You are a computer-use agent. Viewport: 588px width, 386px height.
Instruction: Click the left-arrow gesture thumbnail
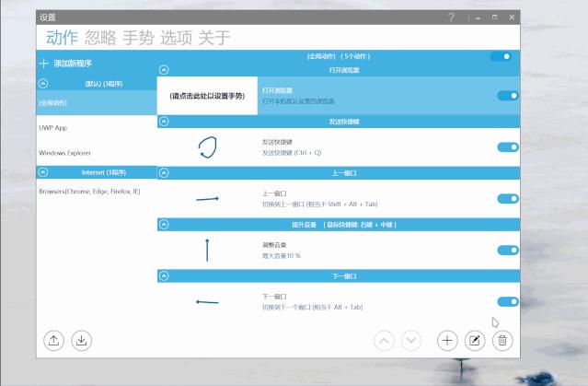207,302
